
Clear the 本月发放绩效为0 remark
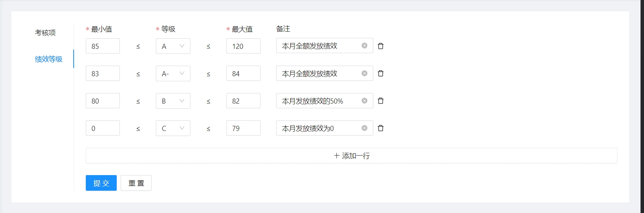[364, 128]
